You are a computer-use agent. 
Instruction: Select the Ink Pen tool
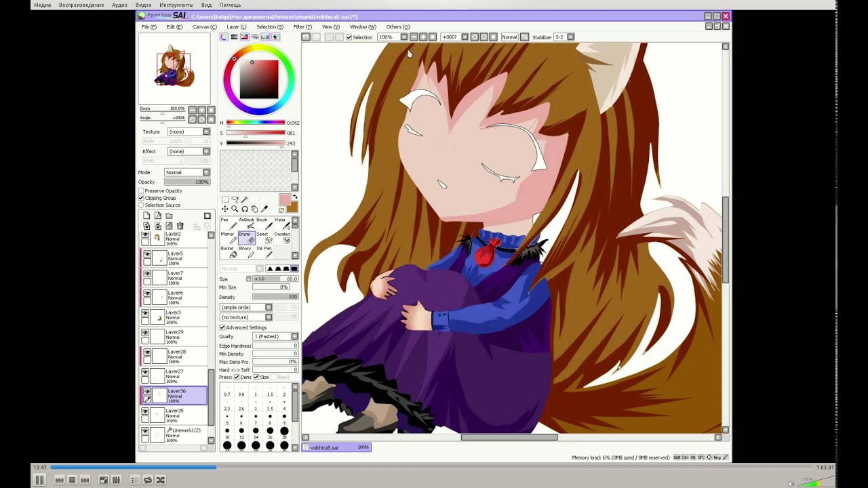(x=263, y=252)
